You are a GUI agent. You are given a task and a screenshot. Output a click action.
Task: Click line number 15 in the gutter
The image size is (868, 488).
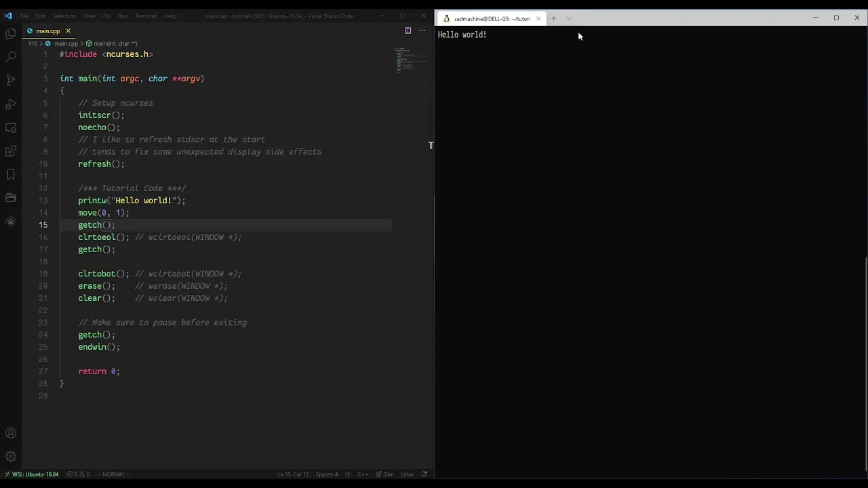[x=43, y=225]
